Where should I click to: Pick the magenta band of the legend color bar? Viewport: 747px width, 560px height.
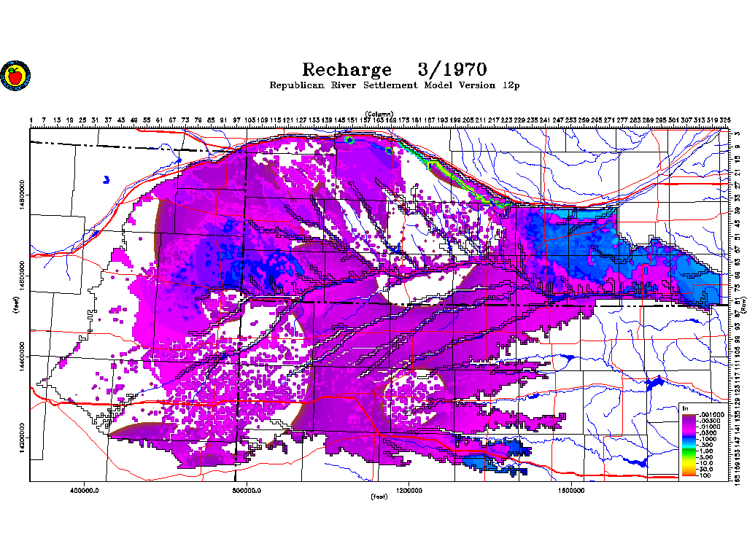(689, 429)
